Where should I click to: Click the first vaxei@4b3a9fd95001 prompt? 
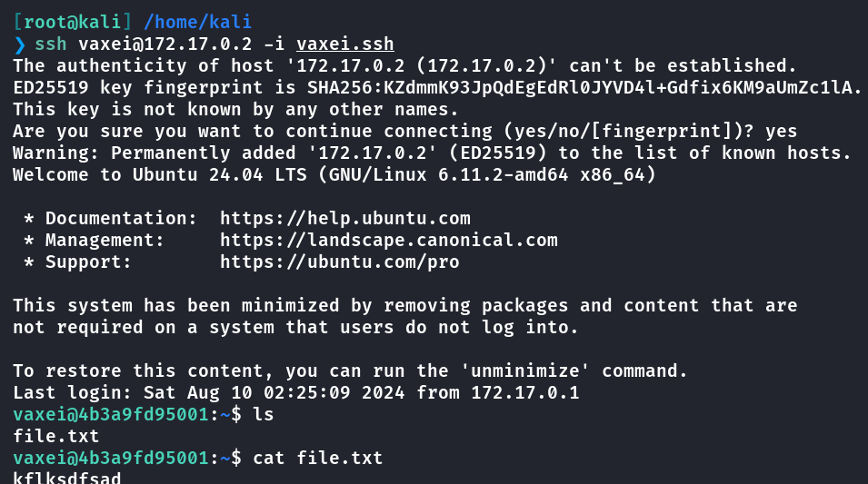click(x=111, y=414)
